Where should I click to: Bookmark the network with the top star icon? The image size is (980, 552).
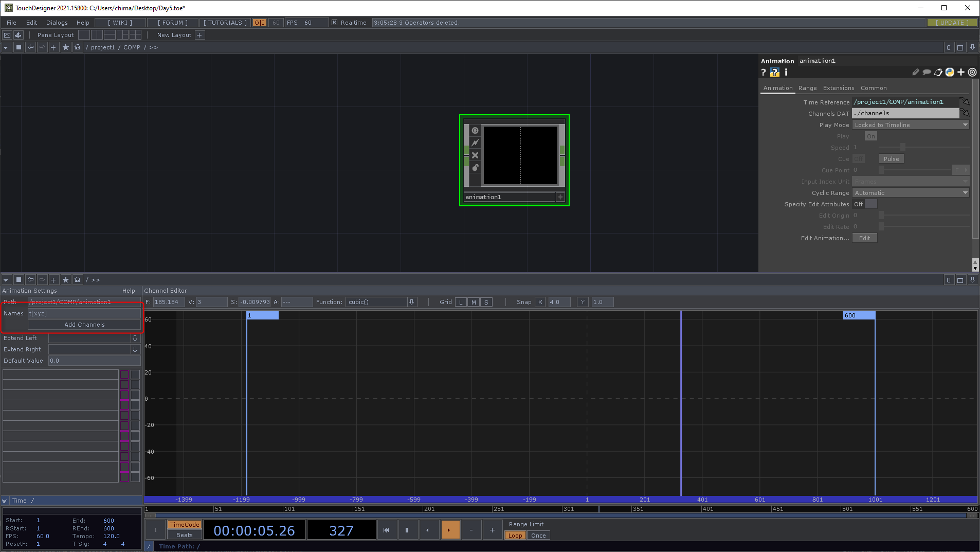point(66,47)
